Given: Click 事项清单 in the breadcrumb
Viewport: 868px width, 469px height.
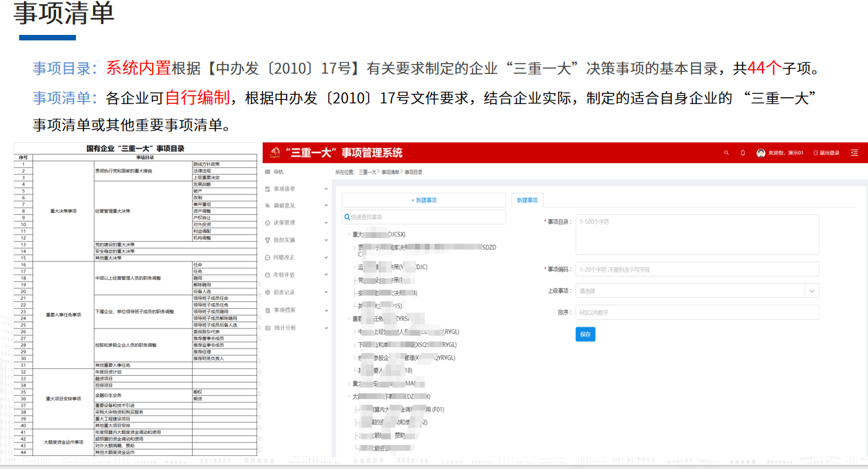Looking at the screenshot, I should pos(390,172).
